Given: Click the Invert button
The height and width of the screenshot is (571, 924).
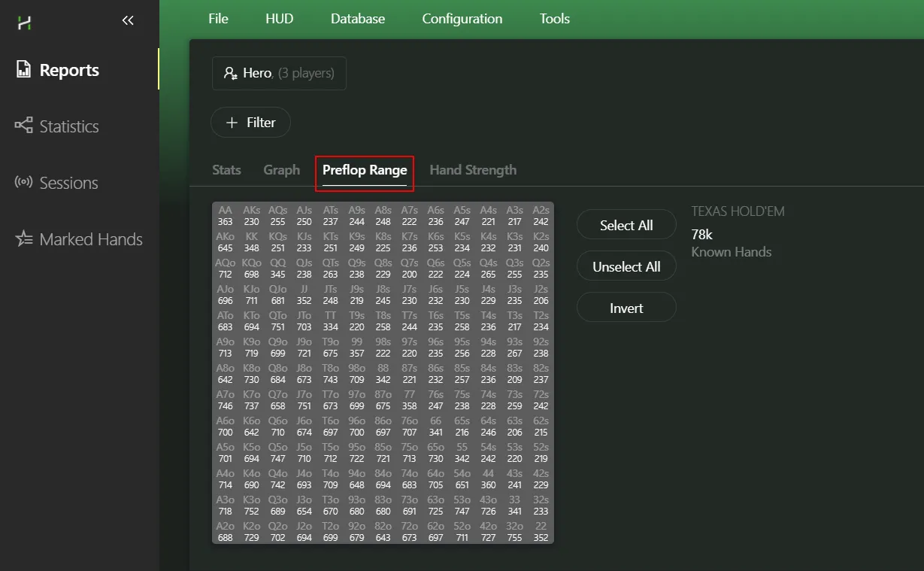Looking at the screenshot, I should click(626, 308).
